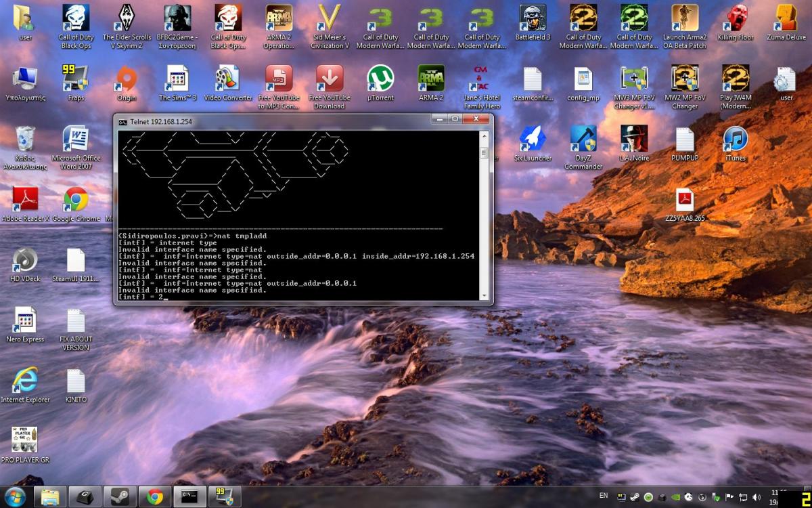Open the volume speaker tray icon
This screenshot has height=508, width=812.
(x=757, y=497)
